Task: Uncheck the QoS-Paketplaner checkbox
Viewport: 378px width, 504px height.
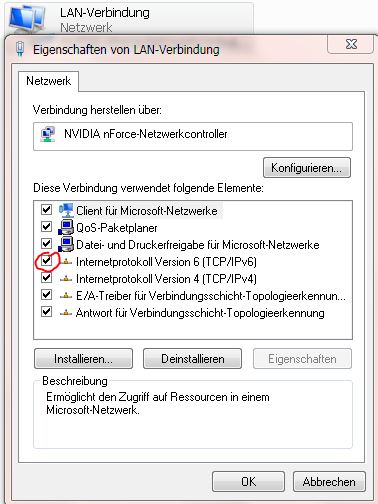Action: coord(46,227)
